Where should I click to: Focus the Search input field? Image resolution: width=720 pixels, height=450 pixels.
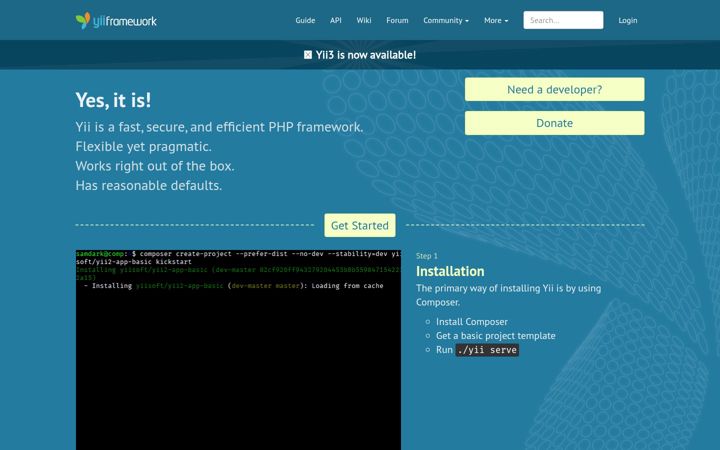tap(563, 20)
